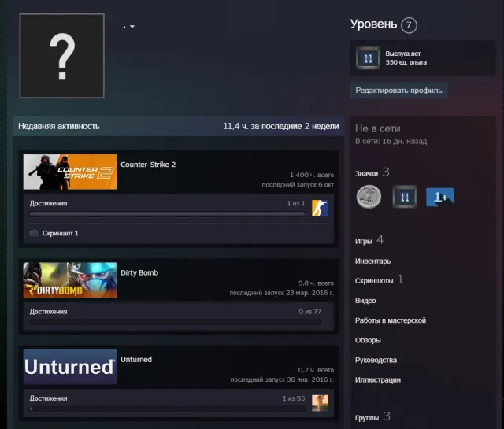This screenshot has width=504, height=429.
Task: Click the последний запуск 30 янв. 2016 text
Action: coord(282,379)
